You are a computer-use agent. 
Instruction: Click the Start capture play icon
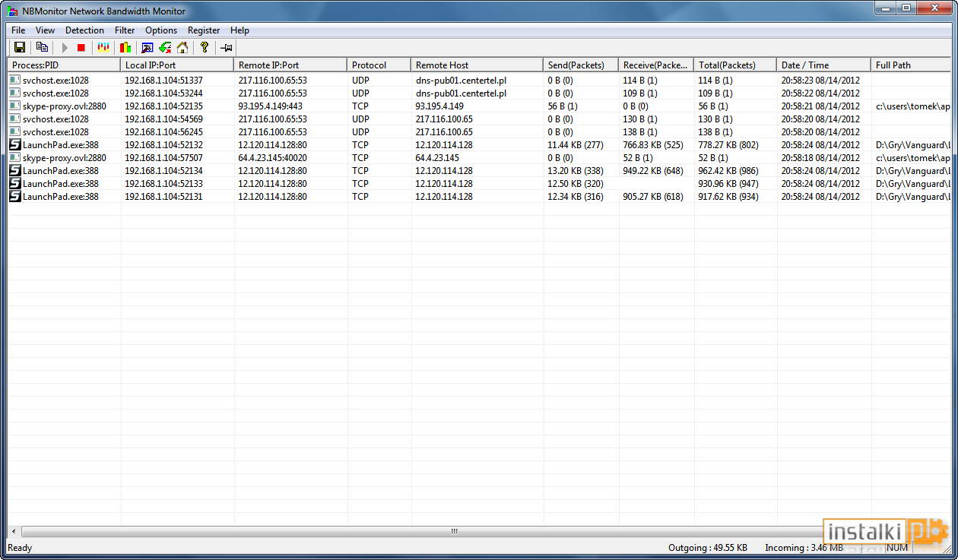pos(65,47)
